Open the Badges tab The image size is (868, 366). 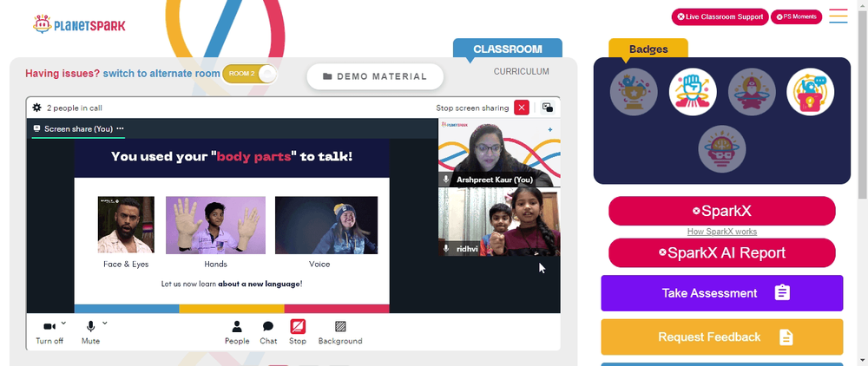click(x=648, y=49)
